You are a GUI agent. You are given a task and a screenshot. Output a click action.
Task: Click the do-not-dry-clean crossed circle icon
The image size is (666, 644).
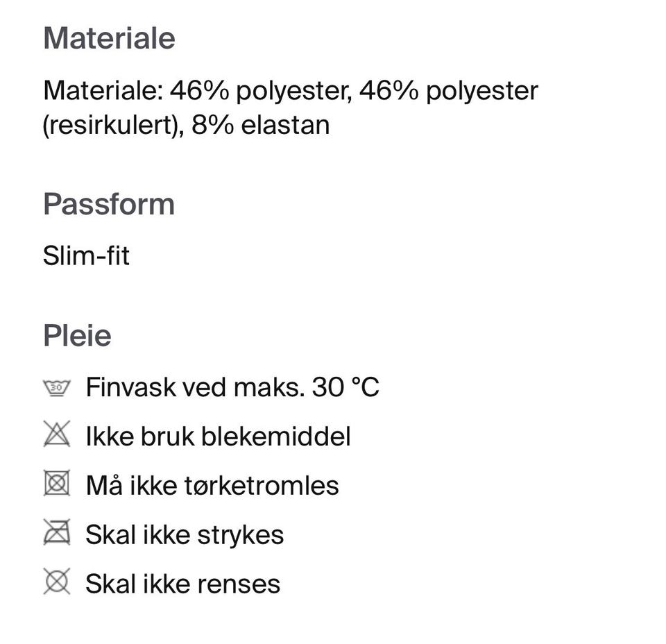57,582
